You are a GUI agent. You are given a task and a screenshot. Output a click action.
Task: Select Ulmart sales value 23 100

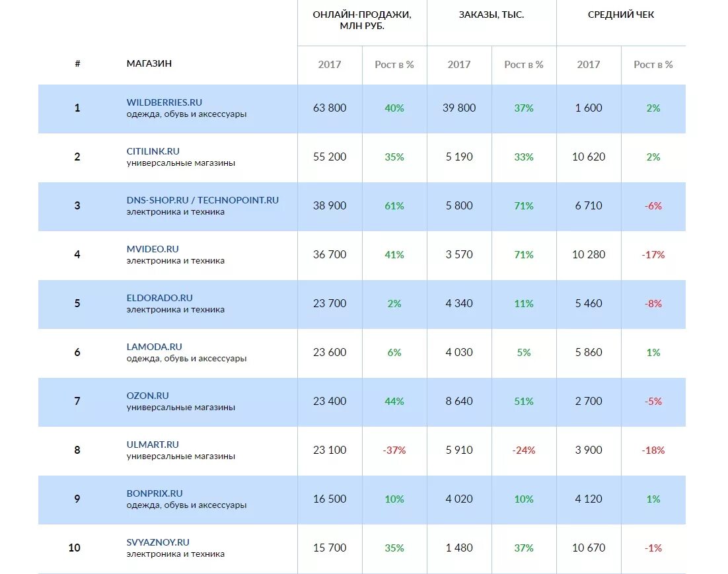330,450
